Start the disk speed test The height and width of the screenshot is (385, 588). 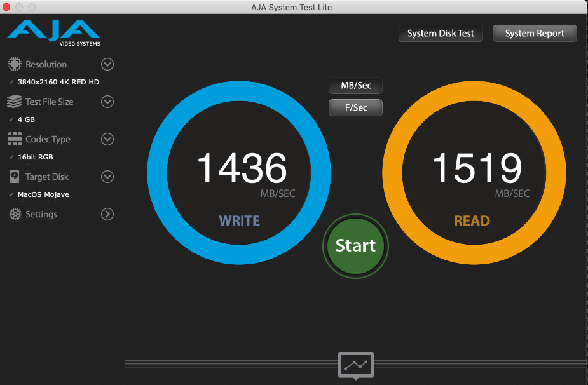pyautogui.click(x=355, y=246)
